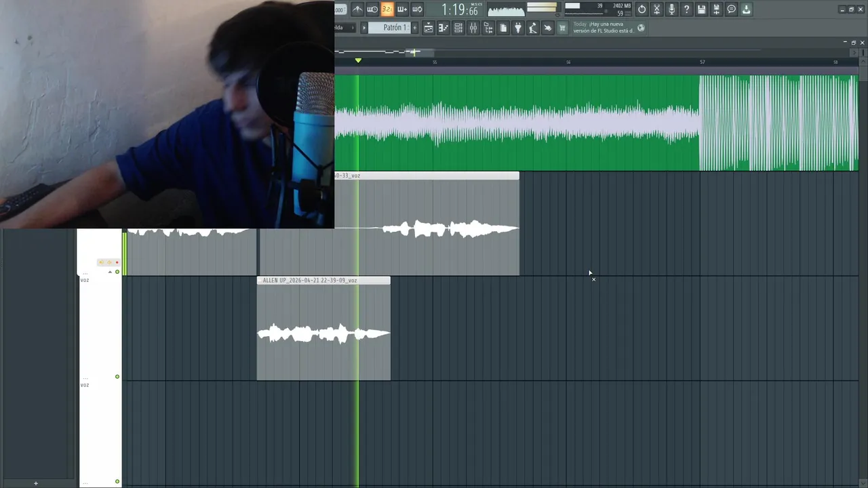Open the project picker pages icon
The image size is (868, 488).
click(503, 28)
